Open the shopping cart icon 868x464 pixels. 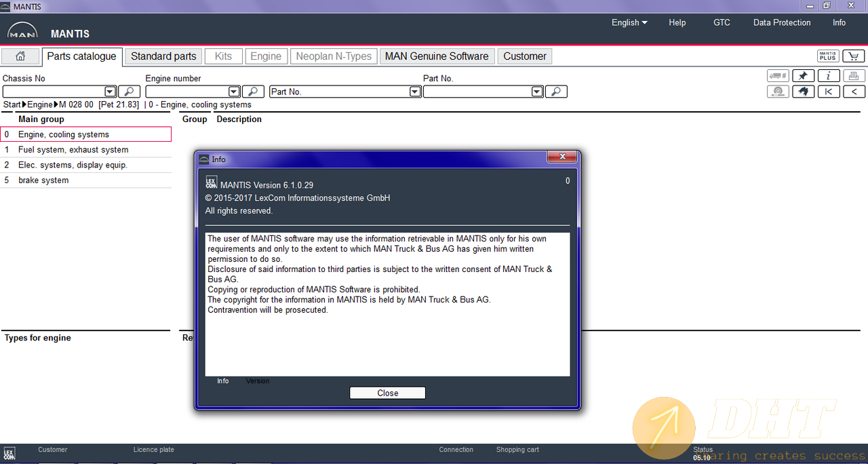(854, 56)
